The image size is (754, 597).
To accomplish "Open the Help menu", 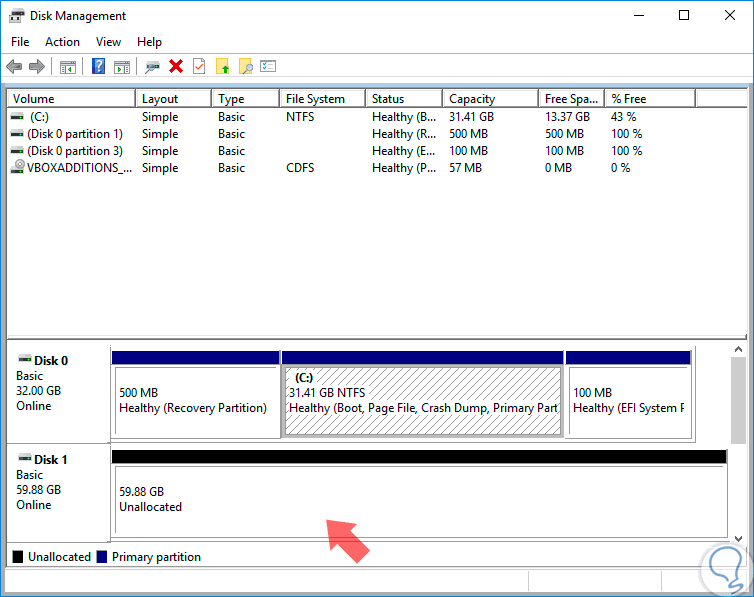I will 149,42.
